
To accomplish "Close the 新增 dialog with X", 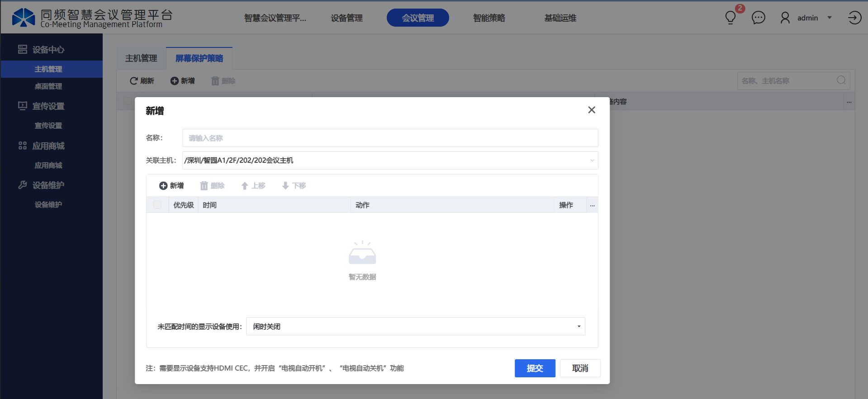I will tap(591, 110).
